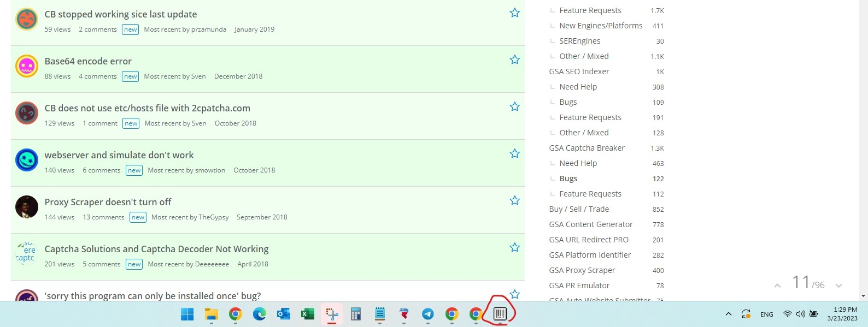This screenshot has width=868, height=327.
Task: Open the barcode app in the taskbar
Action: point(500,314)
